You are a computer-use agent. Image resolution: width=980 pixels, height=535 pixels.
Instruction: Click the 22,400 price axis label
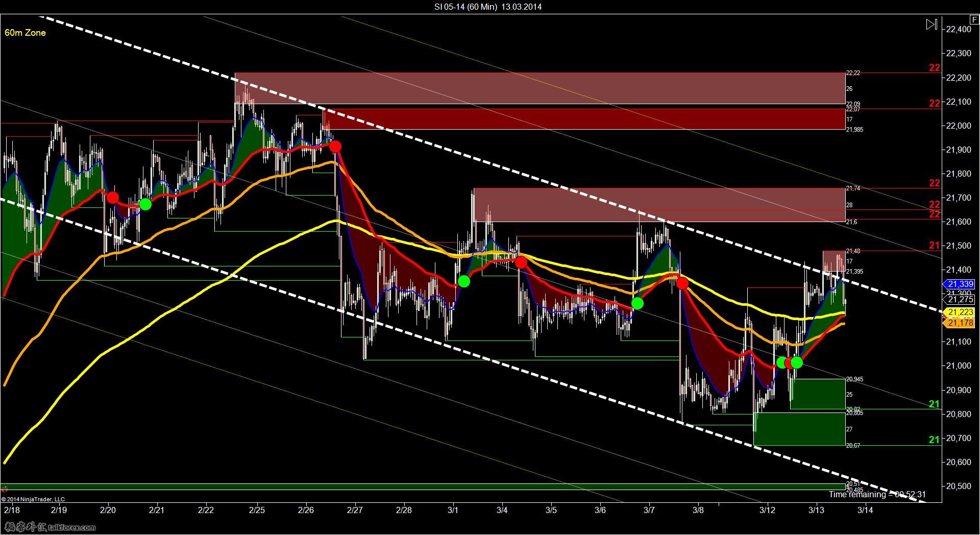point(959,30)
